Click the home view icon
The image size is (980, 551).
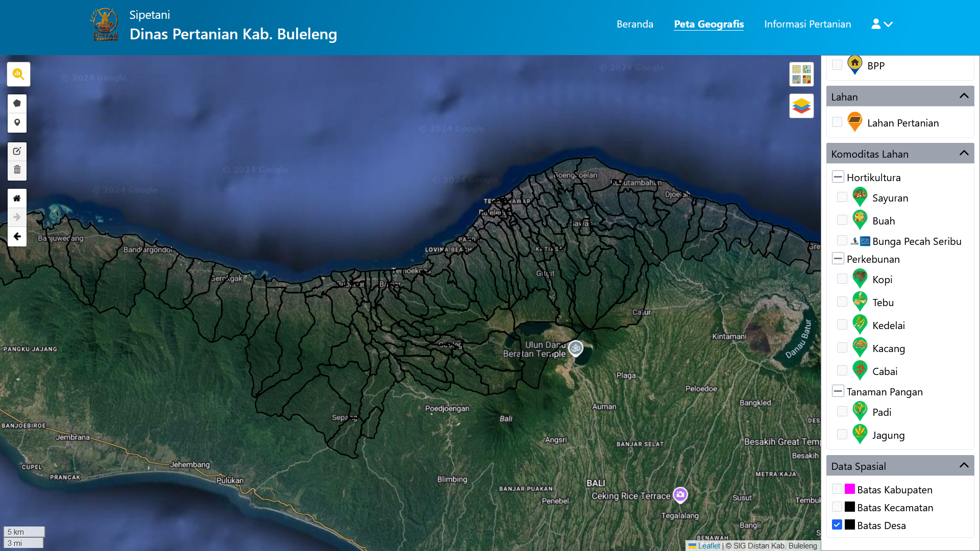pos(17,198)
